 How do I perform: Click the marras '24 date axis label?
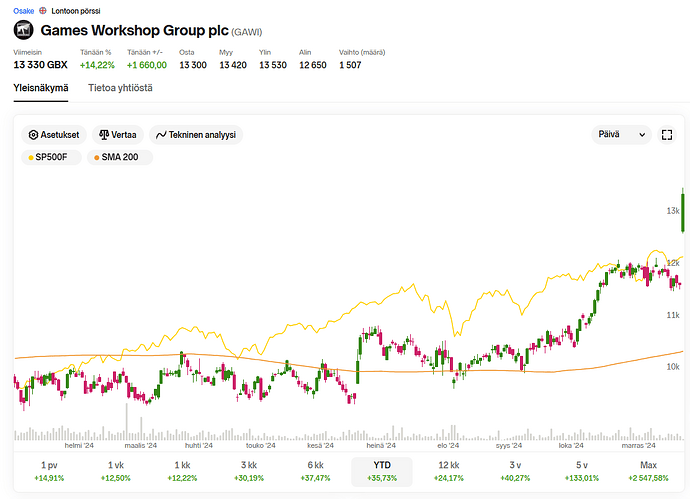[639, 445]
